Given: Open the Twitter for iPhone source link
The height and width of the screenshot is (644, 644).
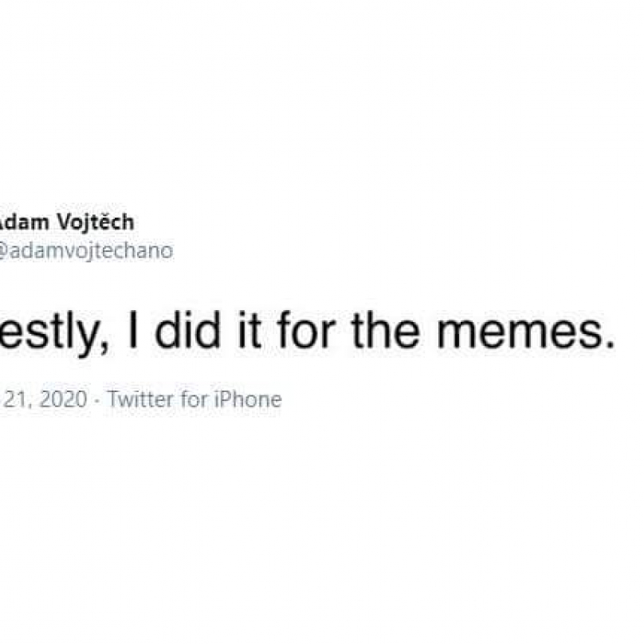Looking at the screenshot, I should (x=194, y=399).
